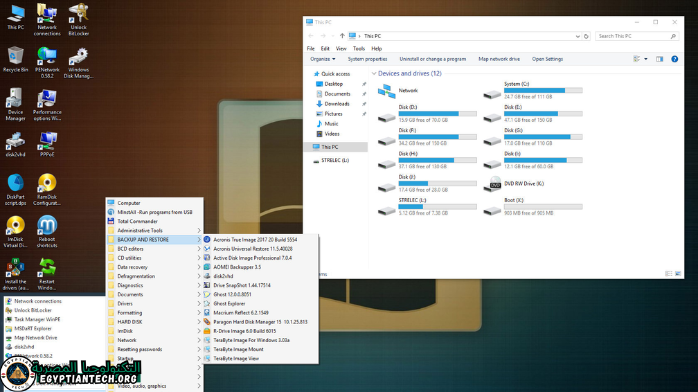Open the File menu
698x392 pixels.
click(x=311, y=48)
